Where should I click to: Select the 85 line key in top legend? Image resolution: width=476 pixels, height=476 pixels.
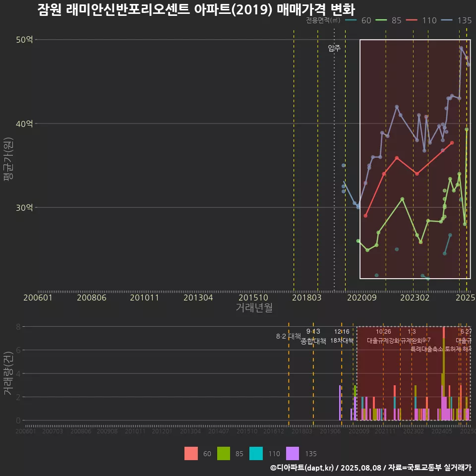[381, 20]
